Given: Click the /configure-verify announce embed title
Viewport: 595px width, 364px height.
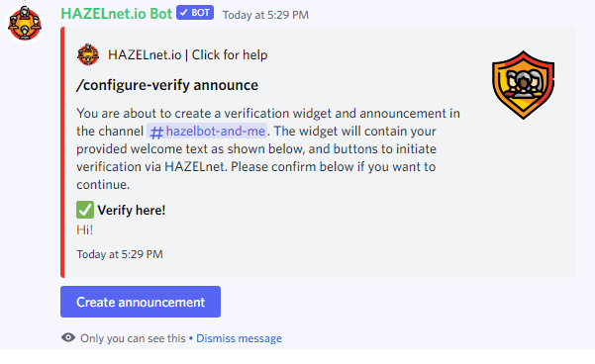Looking at the screenshot, I should (x=167, y=85).
